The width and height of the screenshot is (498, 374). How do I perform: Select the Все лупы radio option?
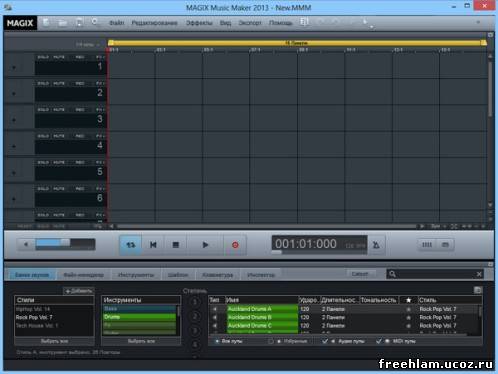(217, 341)
